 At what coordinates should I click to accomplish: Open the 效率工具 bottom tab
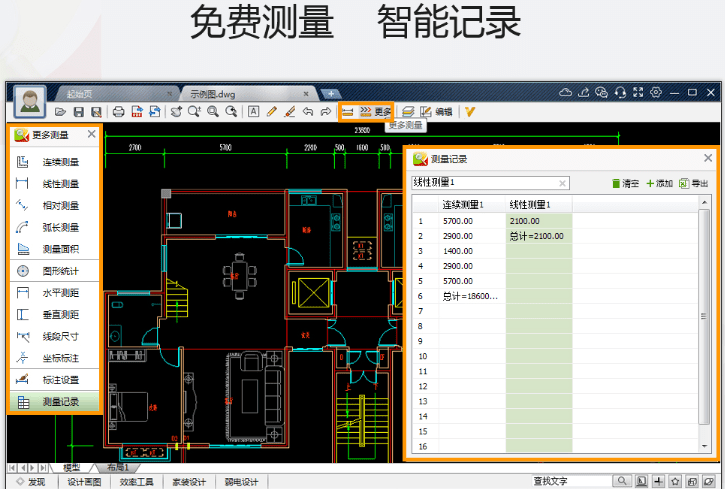click(136, 482)
